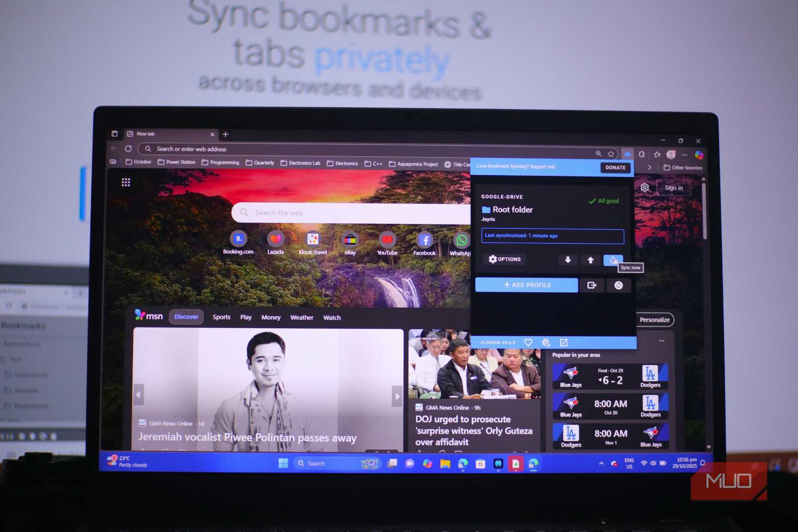Click the DONATE button in the Floccus banner
The height and width of the screenshot is (532, 798).
pos(615,168)
